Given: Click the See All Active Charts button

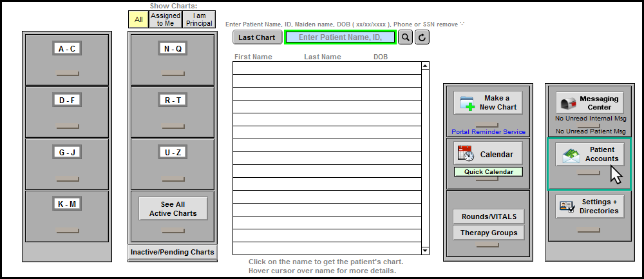Looking at the screenshot, I should pos(173,209).
